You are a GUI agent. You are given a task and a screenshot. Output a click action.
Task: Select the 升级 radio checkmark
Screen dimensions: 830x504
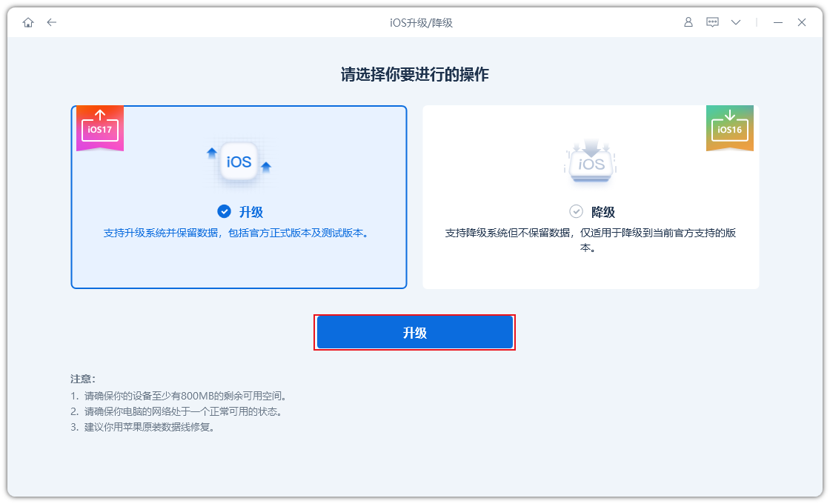coord(224,211)
